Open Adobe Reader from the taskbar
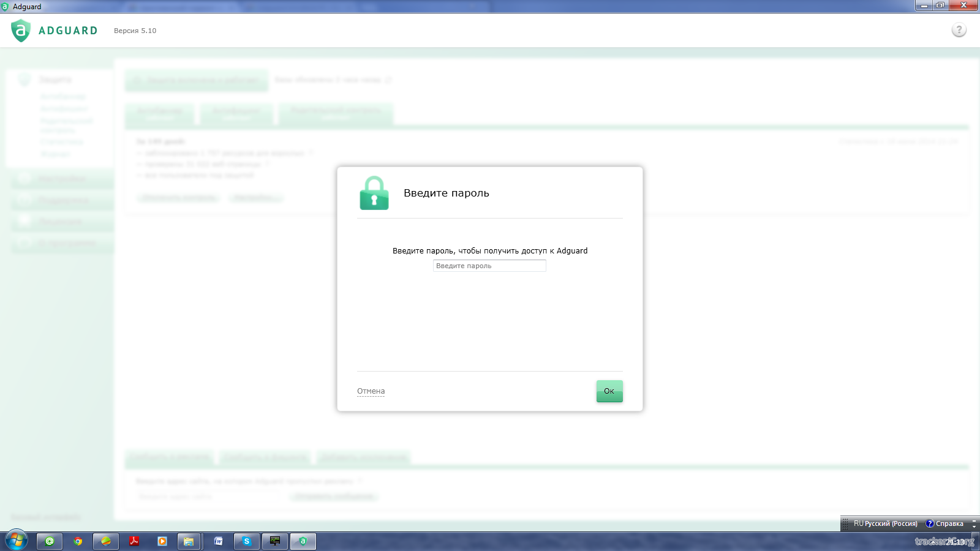Viewport: 980px width, 551px height. point(134,541)
